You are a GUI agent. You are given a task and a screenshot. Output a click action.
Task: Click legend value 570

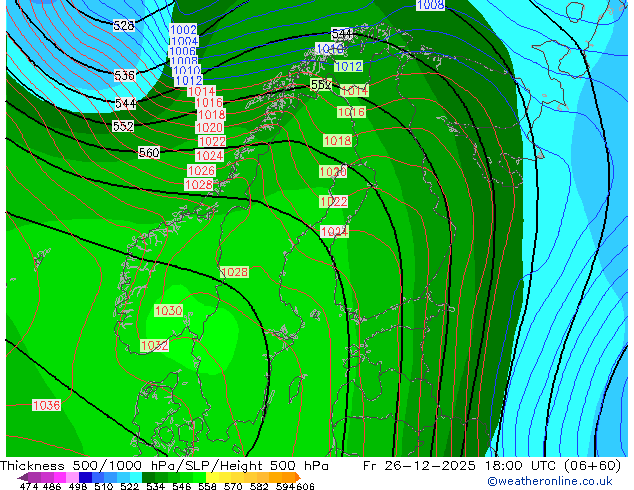coord(233,486)
